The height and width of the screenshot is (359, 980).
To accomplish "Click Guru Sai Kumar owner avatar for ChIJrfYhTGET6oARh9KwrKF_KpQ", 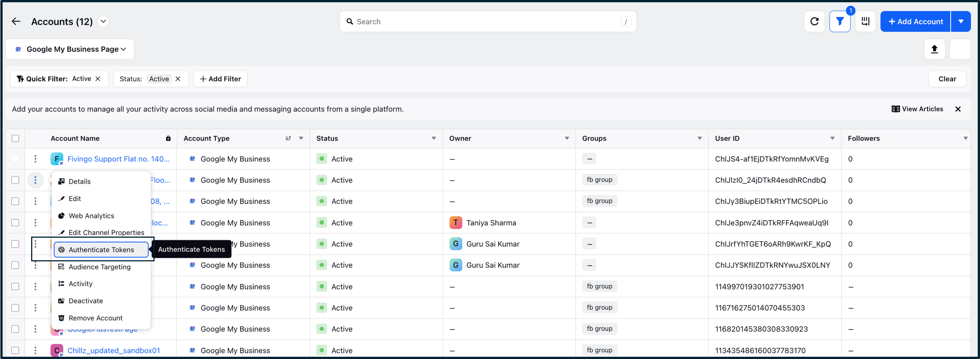I will point(455,244).
